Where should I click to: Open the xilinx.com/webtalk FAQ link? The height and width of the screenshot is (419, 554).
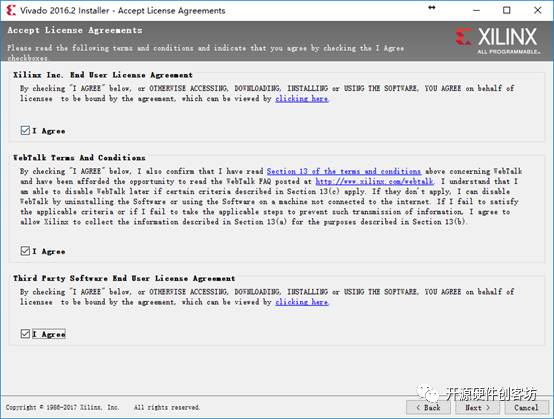tap(374, 182)
